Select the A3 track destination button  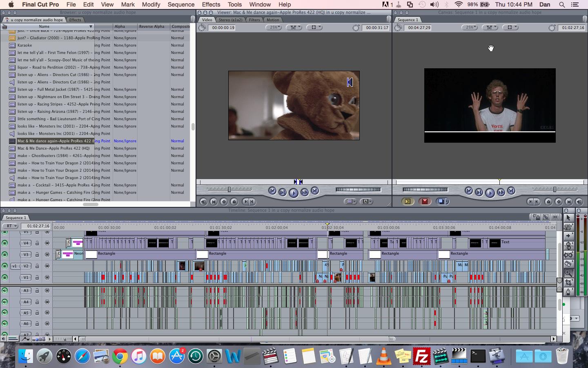pos(26,291)
